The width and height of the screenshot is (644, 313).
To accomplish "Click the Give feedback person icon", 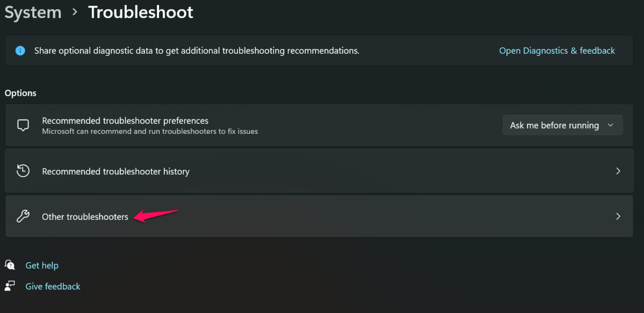I will [x=10, y=286].
